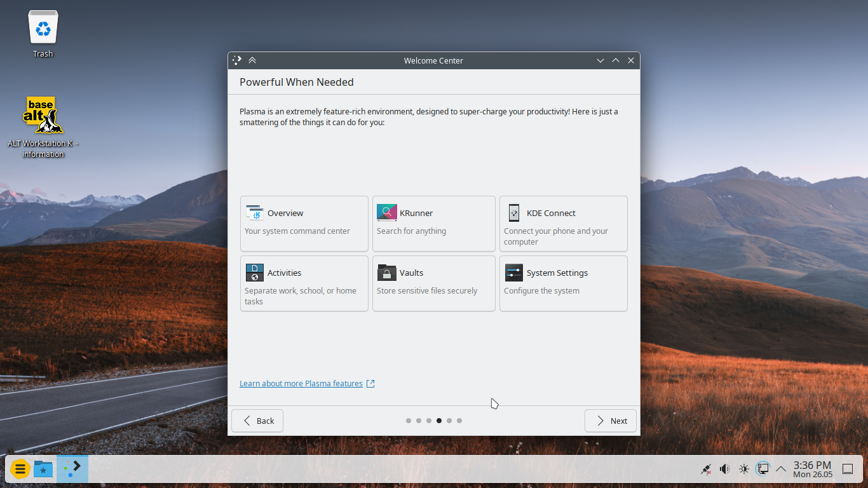Go to the previous page with Back
This screenshot has height=488, width=868.
tap(257, 421)
